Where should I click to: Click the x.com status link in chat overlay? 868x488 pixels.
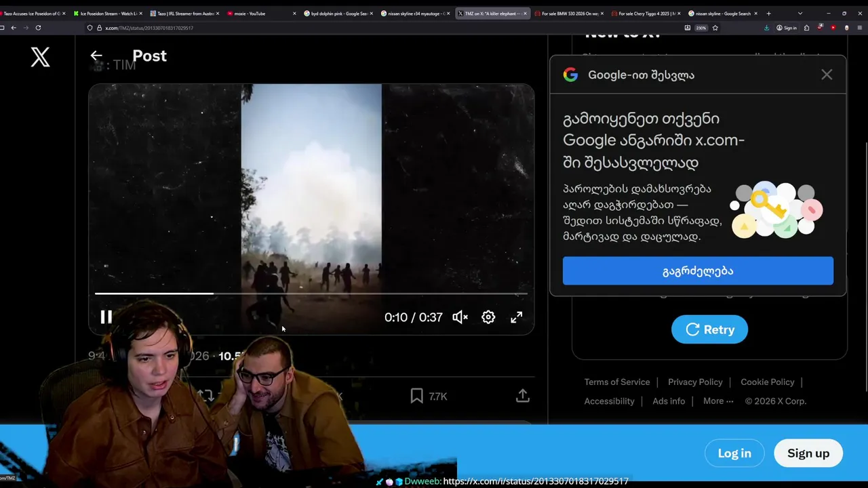tap(536, 481)
